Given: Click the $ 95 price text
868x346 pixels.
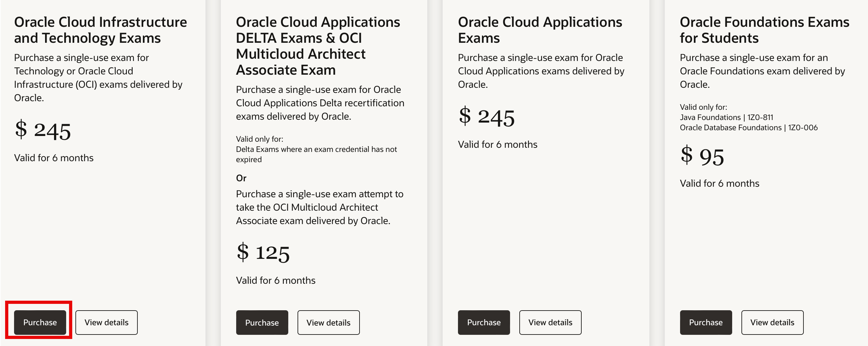Looking at the screenshot, I should coord(702,156).
